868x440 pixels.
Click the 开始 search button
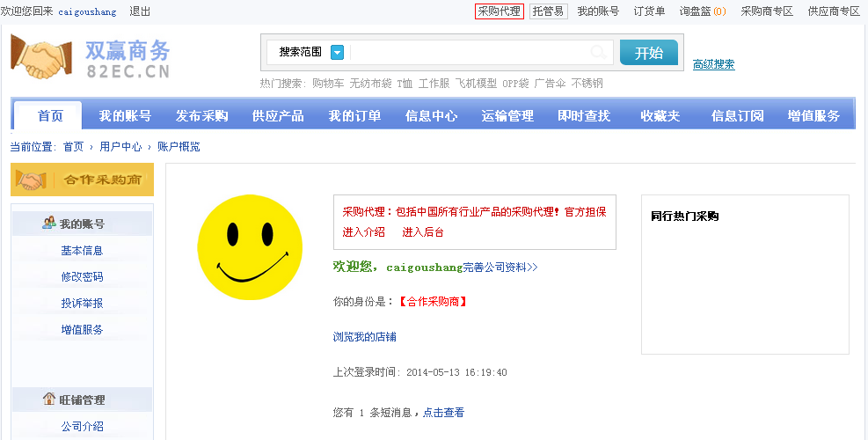click(x=649, y=53)
